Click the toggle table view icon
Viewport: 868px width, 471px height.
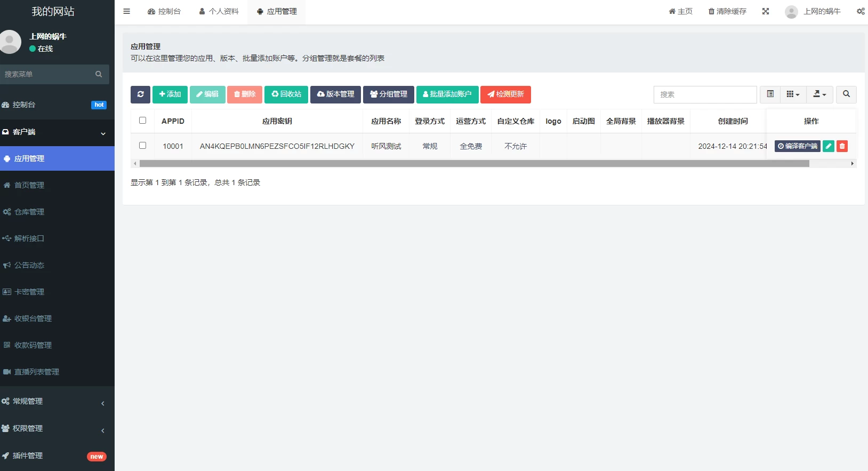pyautogui.click(x=770, y=94)
